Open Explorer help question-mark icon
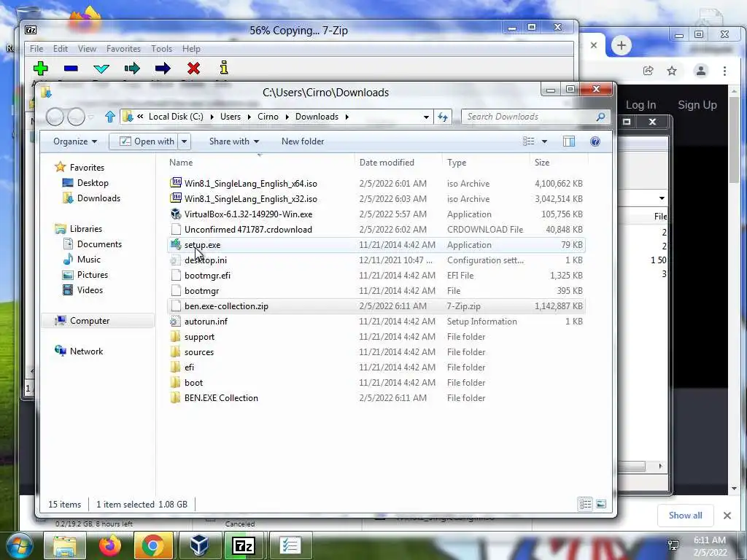The image size is (747, 560). click(595, 141)
